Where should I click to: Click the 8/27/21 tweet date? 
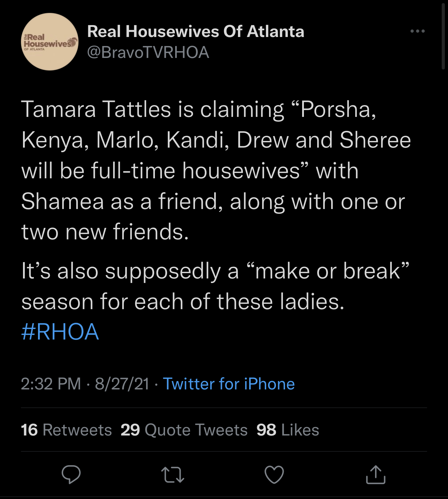point(122,384)
